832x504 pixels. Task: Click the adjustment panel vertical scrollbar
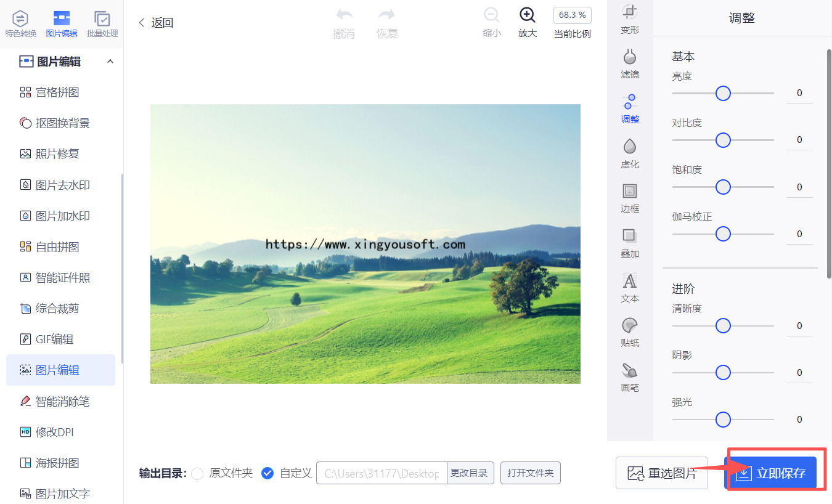[x=829, y=163]
